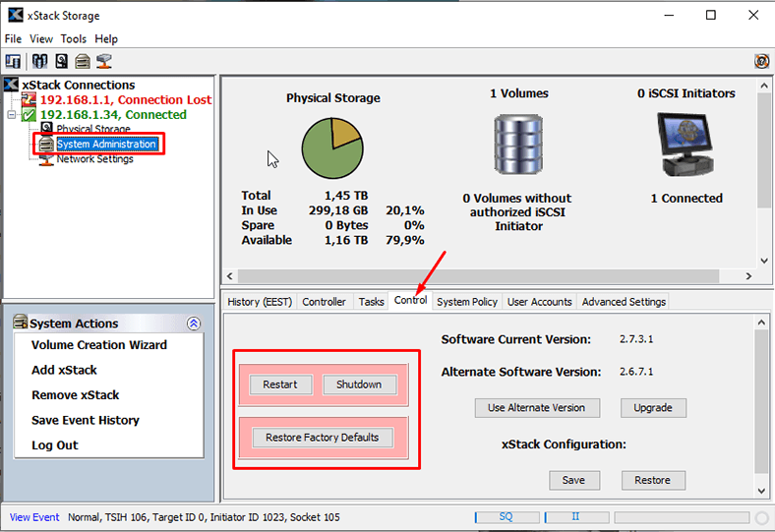Save the xStack configuration
The image size is (775, 532).
click(x=573, y=480)
